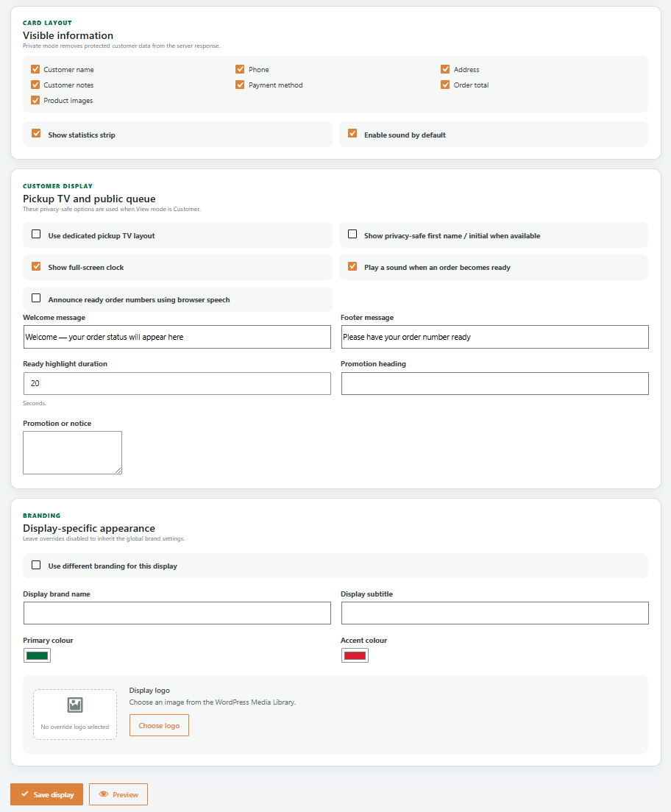
Task: Disable Show statistics strip option
Action: (36, 133)
